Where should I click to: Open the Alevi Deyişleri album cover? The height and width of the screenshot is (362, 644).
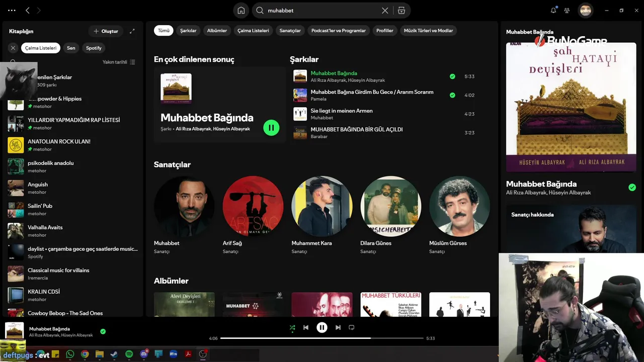184,304
